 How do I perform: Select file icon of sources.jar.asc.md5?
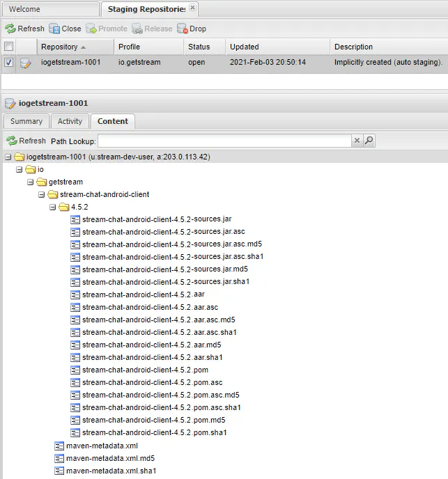coord(75,245)
